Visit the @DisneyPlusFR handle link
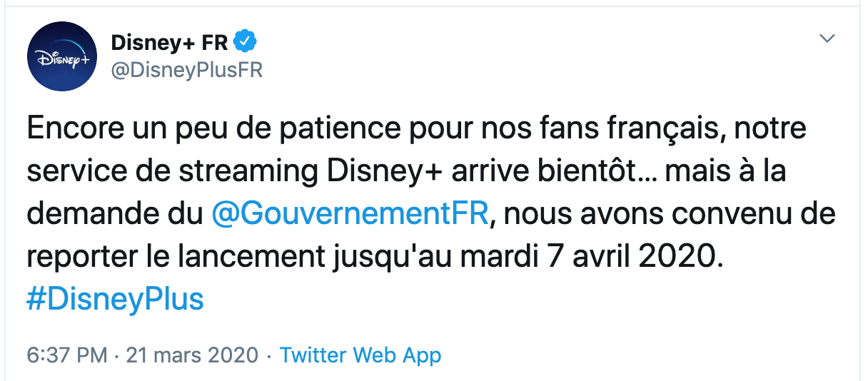868x381 pixels. tap(186, 71)
